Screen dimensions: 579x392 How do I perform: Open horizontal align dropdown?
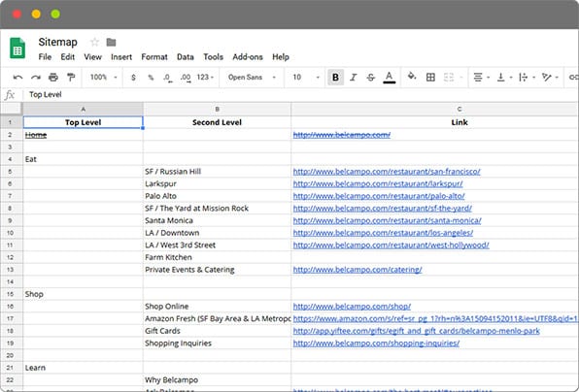click(x=481, y=77)
